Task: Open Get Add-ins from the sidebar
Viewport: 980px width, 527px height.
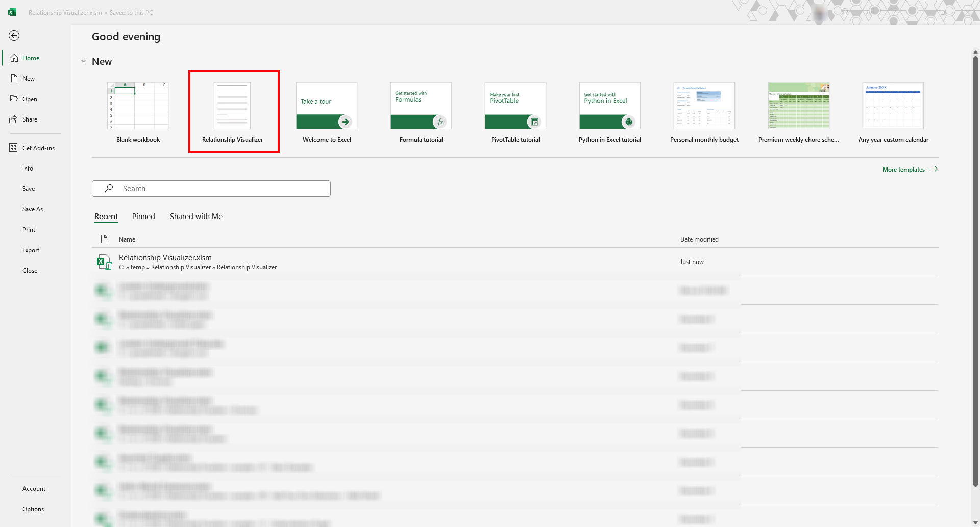Action: (x=38, y=148)
